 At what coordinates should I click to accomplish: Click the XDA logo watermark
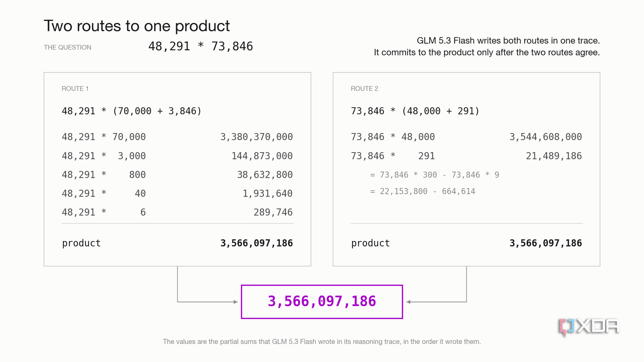click(x=589, y=327)
